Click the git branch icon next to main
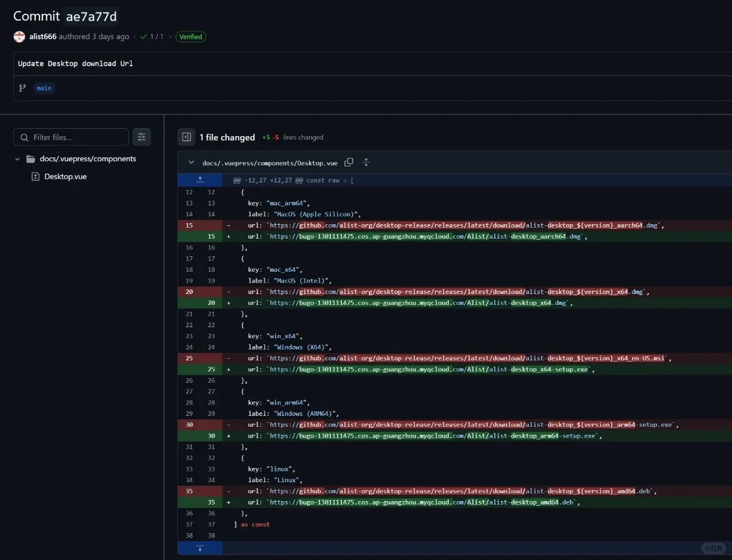 [x=22, y=88]
